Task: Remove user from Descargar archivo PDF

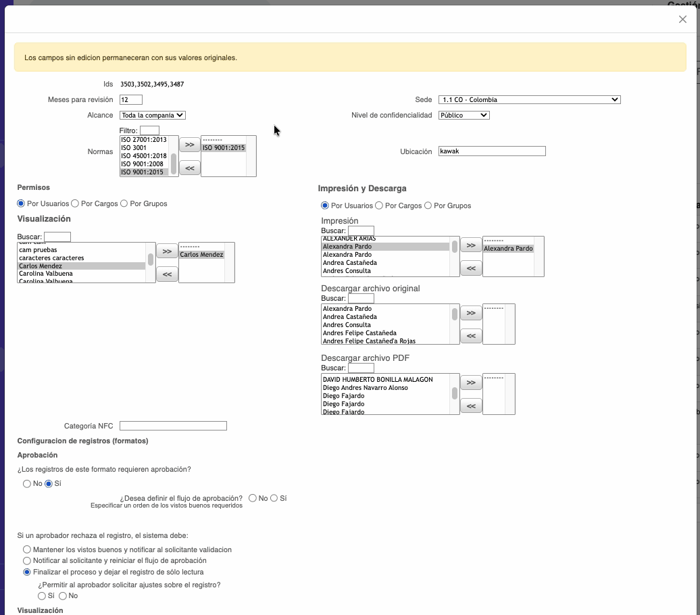Action: (471, 406)
